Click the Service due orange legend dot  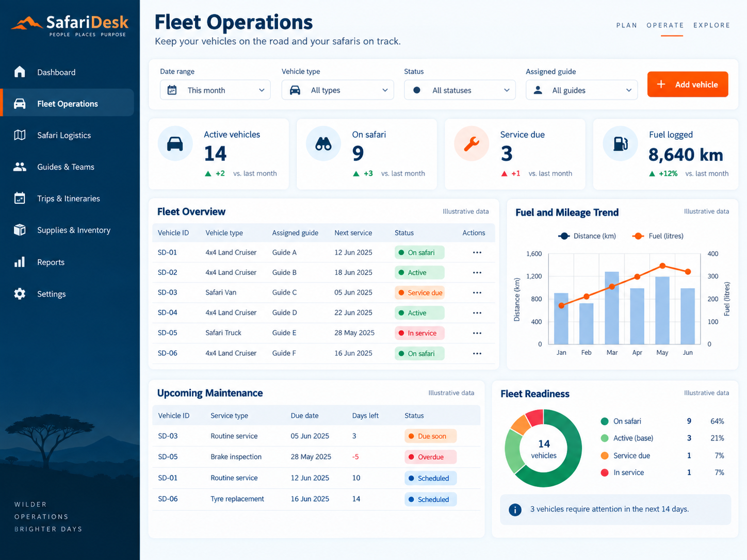605,456
